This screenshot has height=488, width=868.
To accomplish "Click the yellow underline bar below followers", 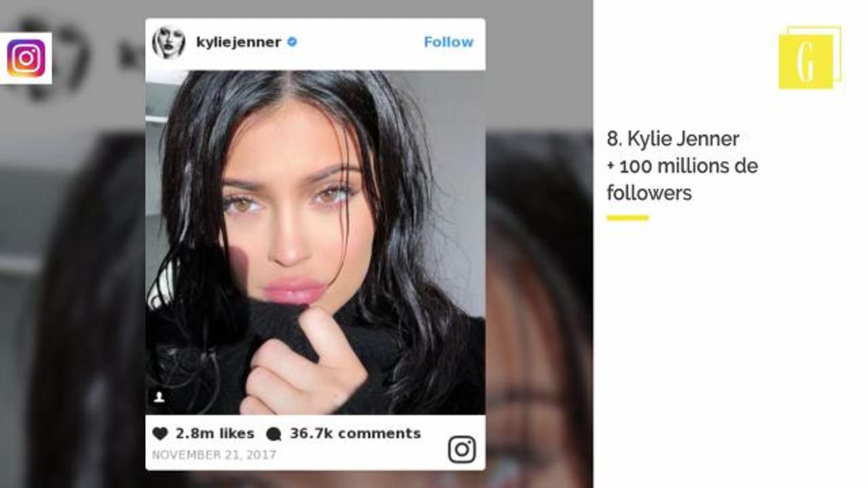I will (627, 218).
